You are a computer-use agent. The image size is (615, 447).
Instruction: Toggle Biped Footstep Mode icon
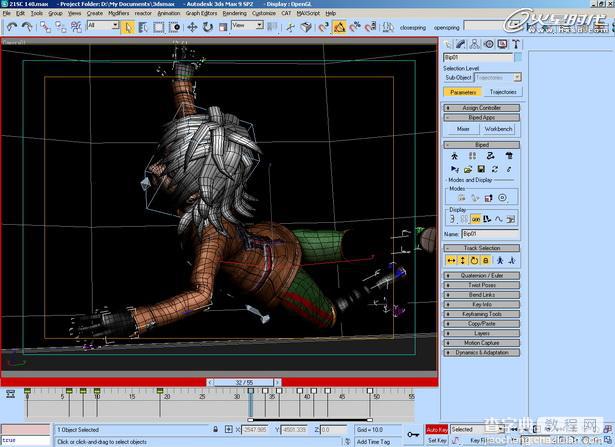pos(472,156)
